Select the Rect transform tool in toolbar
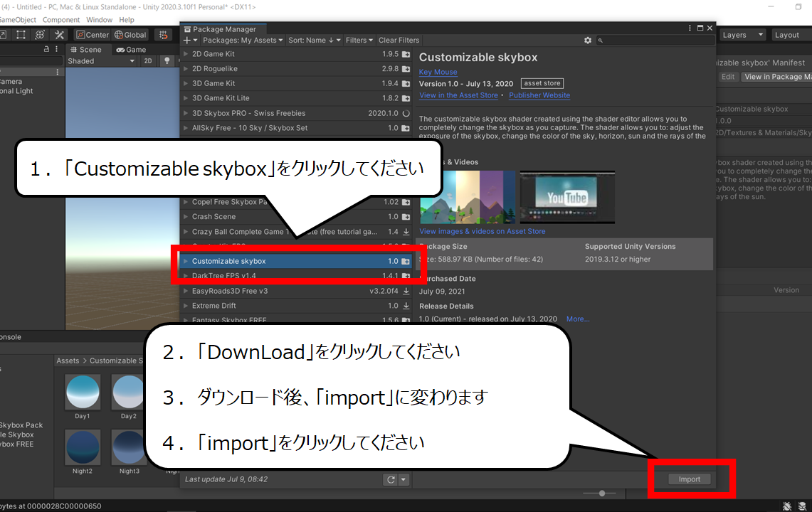The width and height of the screenshot is (812, 512). tap(21, 35)
